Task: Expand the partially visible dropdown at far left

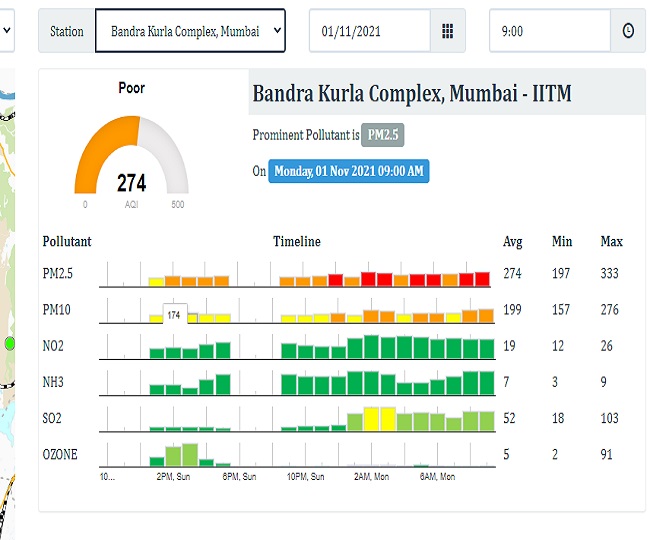Action: 8,31
